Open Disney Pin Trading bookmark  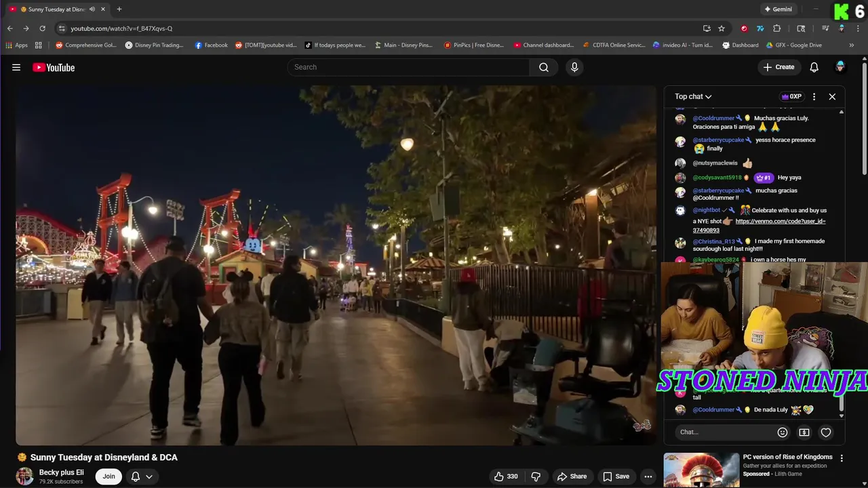pyautogui.click(x=155, y=45)
